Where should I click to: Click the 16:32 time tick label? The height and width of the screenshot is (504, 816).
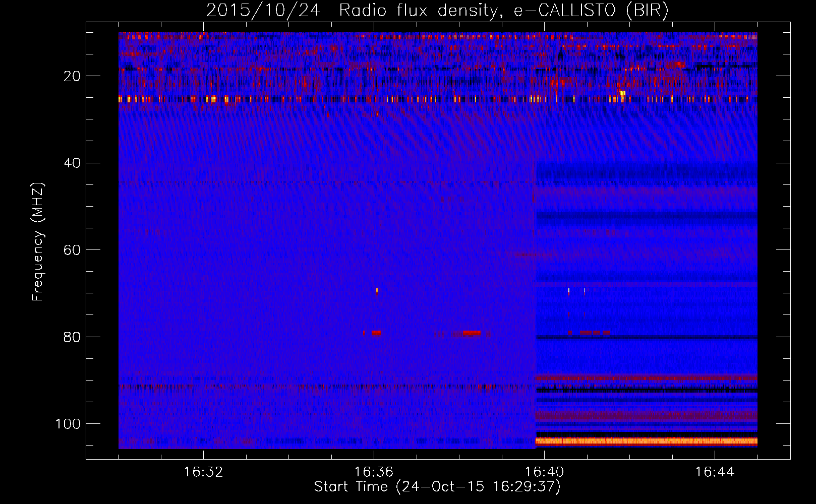(203, 472)
